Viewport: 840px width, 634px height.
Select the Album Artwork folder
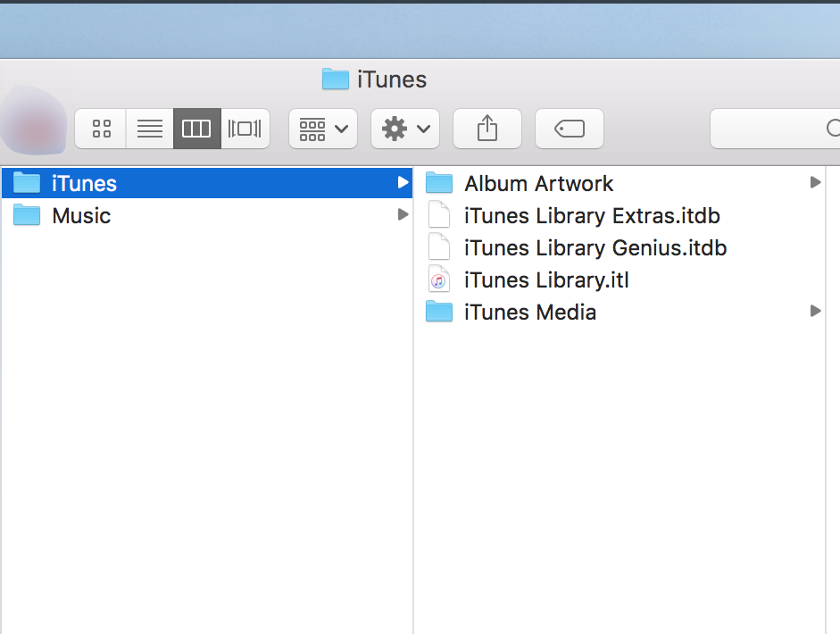click(x=620, y=183)
